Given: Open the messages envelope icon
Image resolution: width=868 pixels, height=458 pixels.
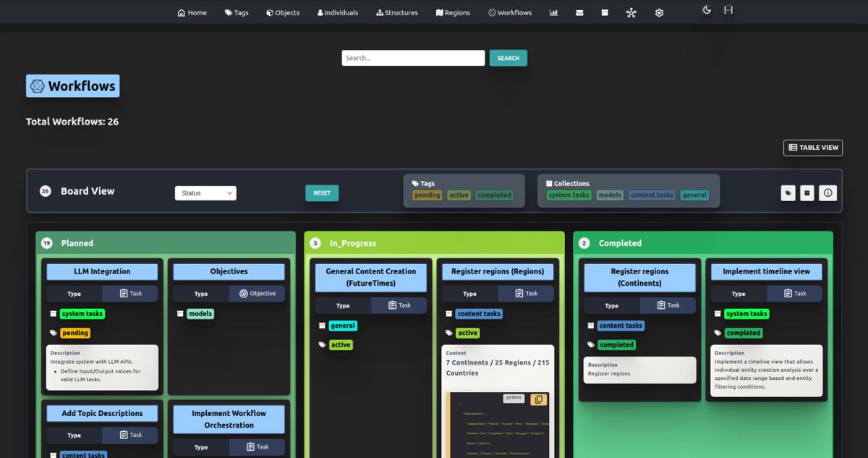Looking at the screenshot, I should (x=579, y=12).
